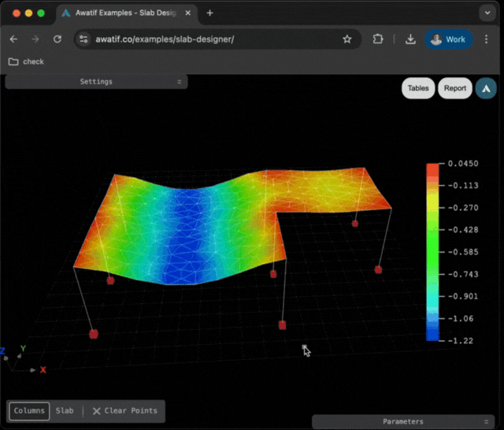Click the red color at the legend top
This screenshot has width=504, height=430.
432,169
